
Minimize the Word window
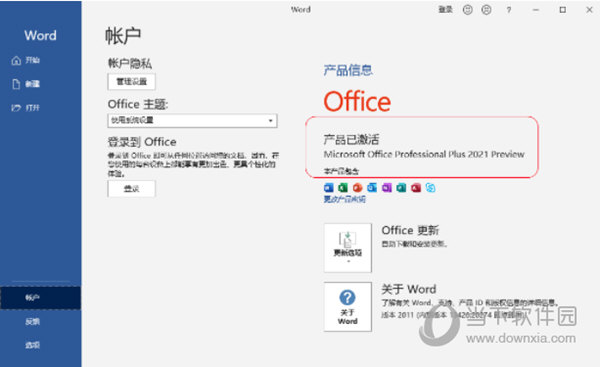pos(536,10)
